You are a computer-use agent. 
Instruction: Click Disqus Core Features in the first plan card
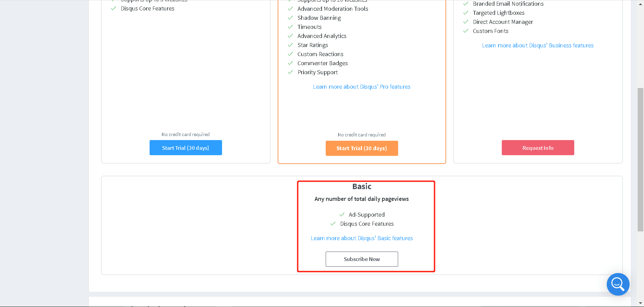(148, 8)
